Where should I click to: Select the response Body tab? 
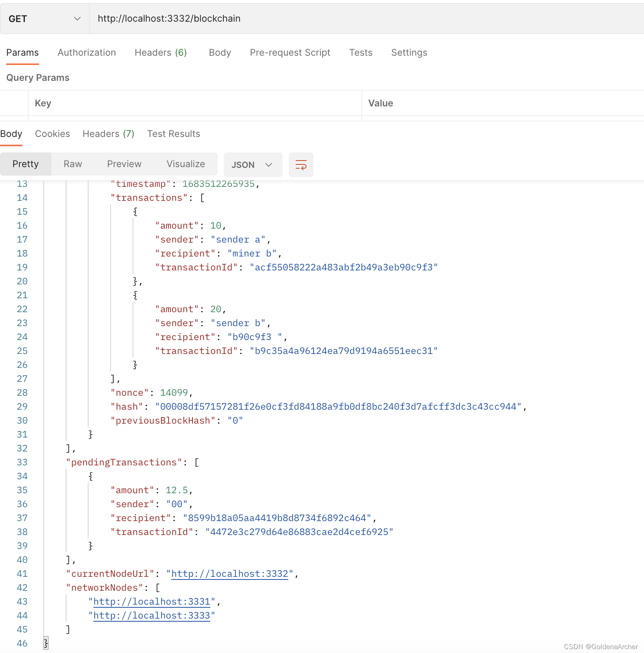coord(11,134)
